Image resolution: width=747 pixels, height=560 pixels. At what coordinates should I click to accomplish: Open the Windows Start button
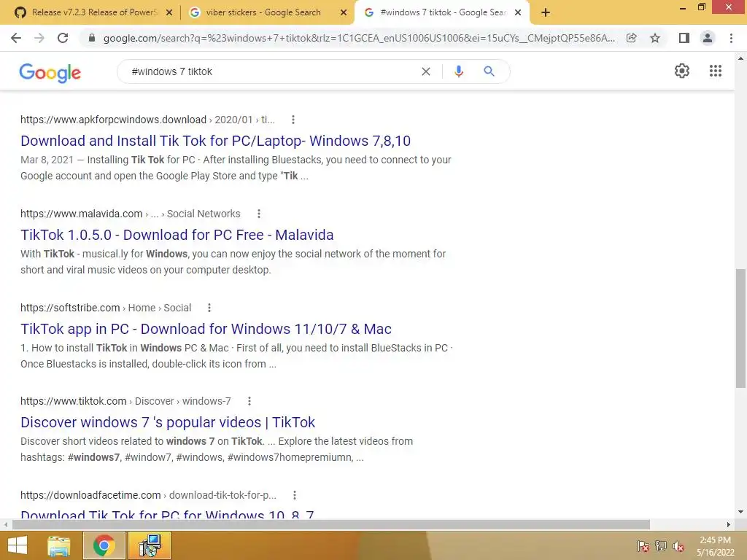coord(18,545)
